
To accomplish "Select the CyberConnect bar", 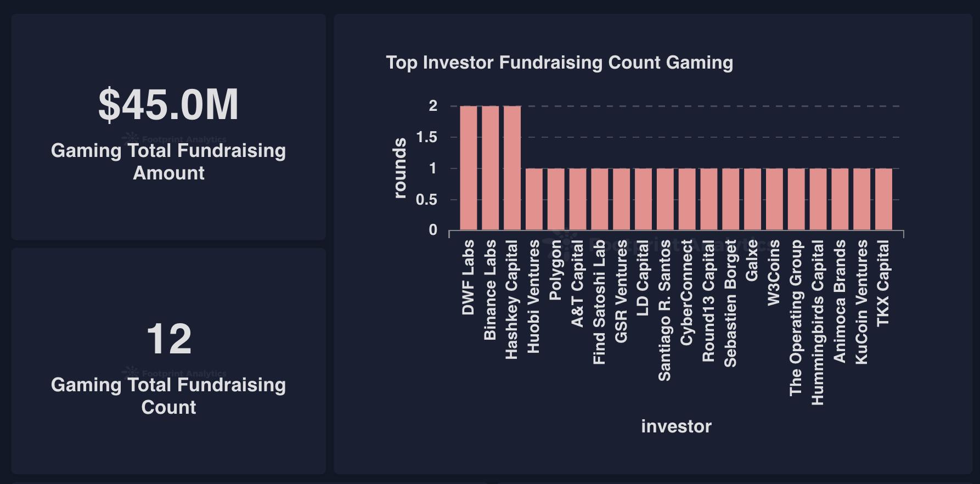I will (x=687, y=199).
